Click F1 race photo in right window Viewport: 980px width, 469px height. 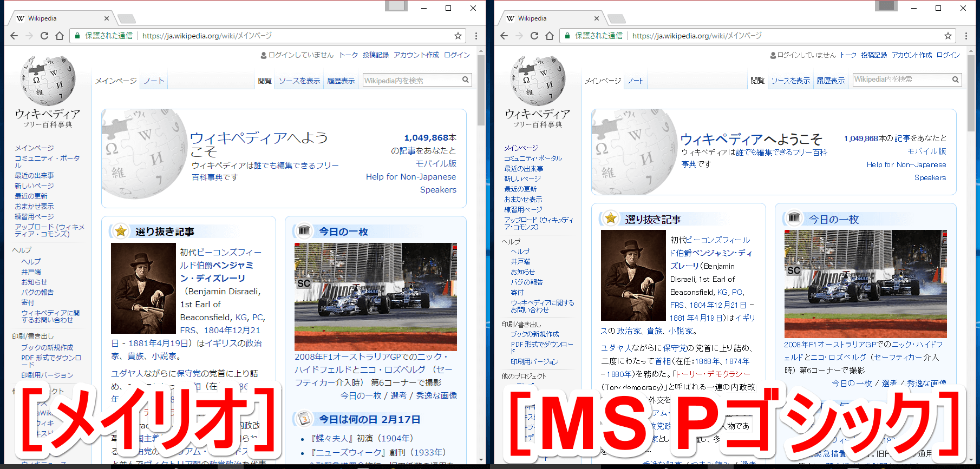click(x=866, y=284)
